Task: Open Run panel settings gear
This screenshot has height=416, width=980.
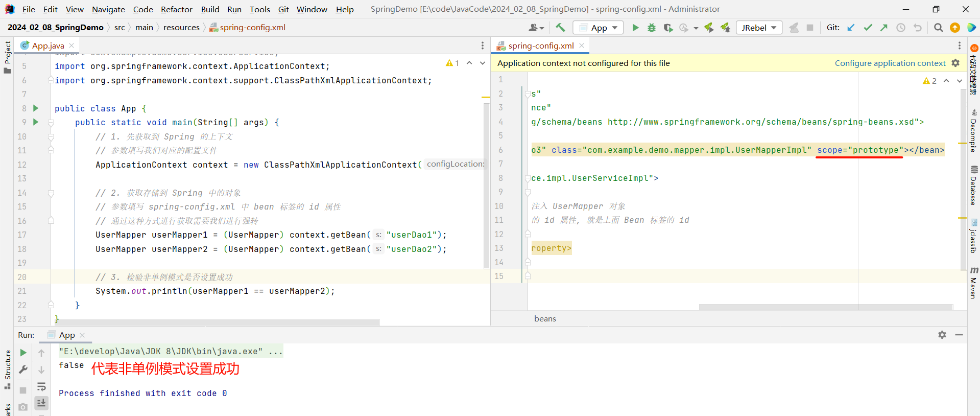Action: (942, 335)
